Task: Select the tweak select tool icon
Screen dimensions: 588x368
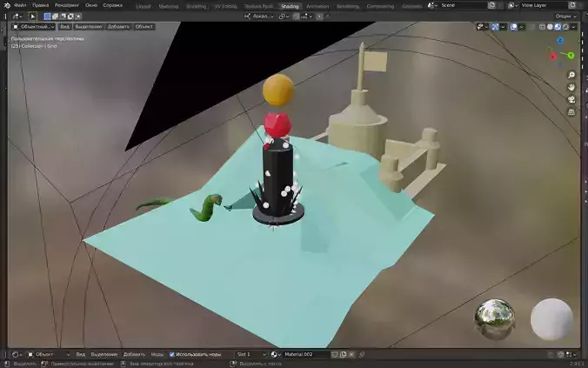Action: [33, 17]
